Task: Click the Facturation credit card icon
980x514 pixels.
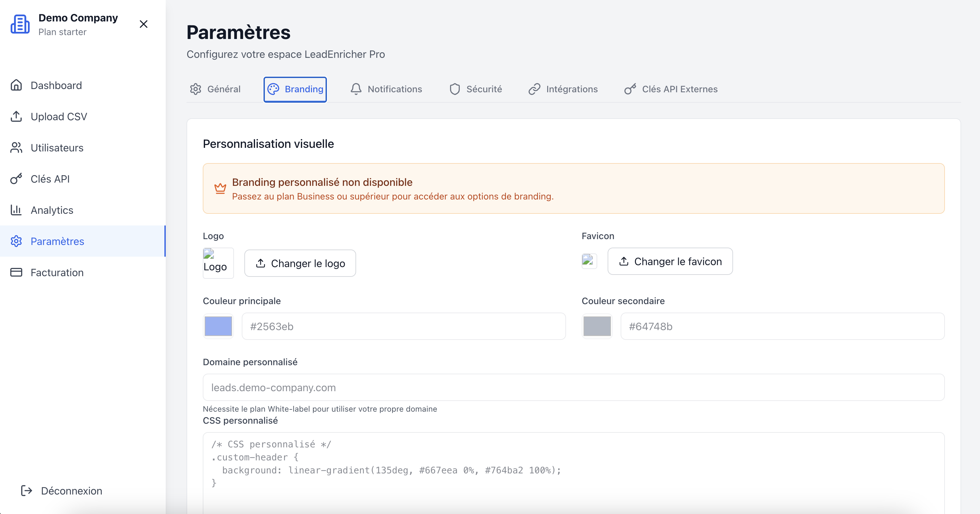Action: tap(16, 272)
